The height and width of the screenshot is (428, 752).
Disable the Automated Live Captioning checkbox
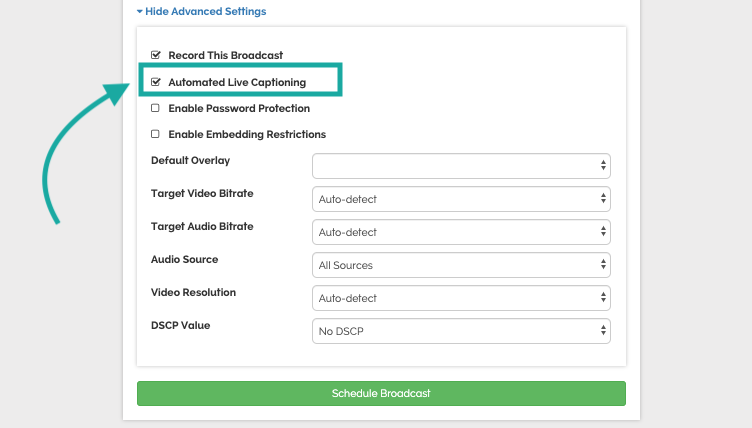tap(155, 82)
